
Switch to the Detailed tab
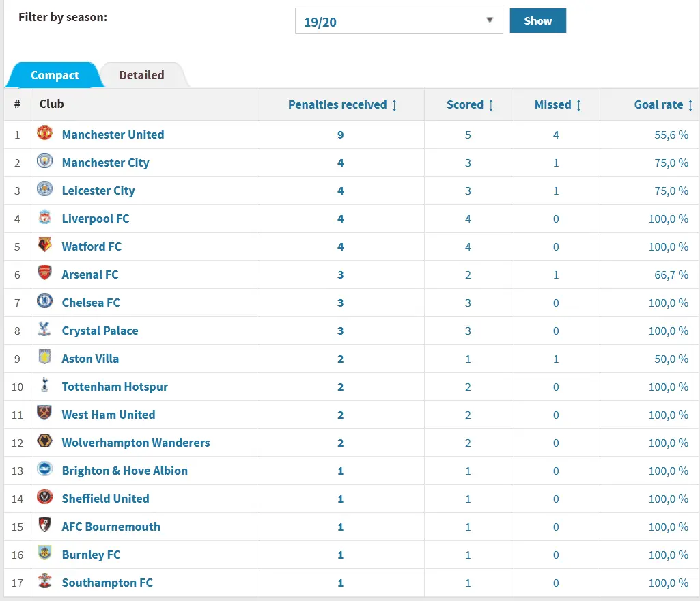click(x=141, y=75)
